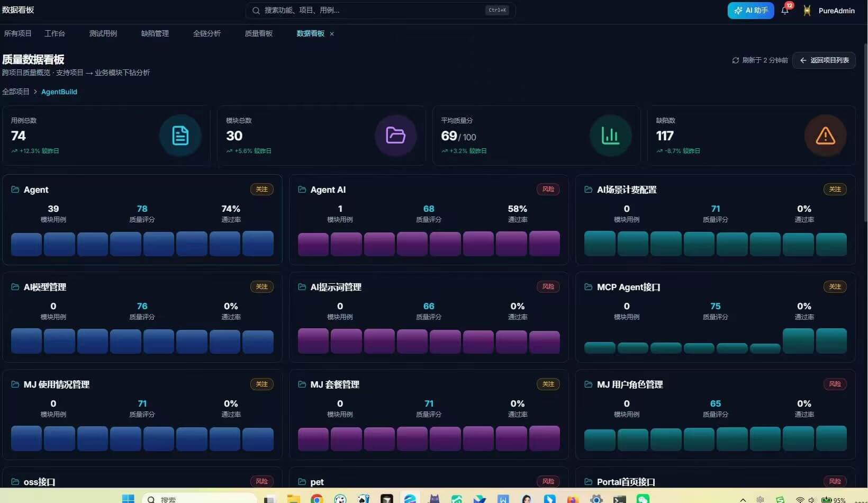Open the AI 助手 assistant
The image size is (868, 503).
coord(751,11)
